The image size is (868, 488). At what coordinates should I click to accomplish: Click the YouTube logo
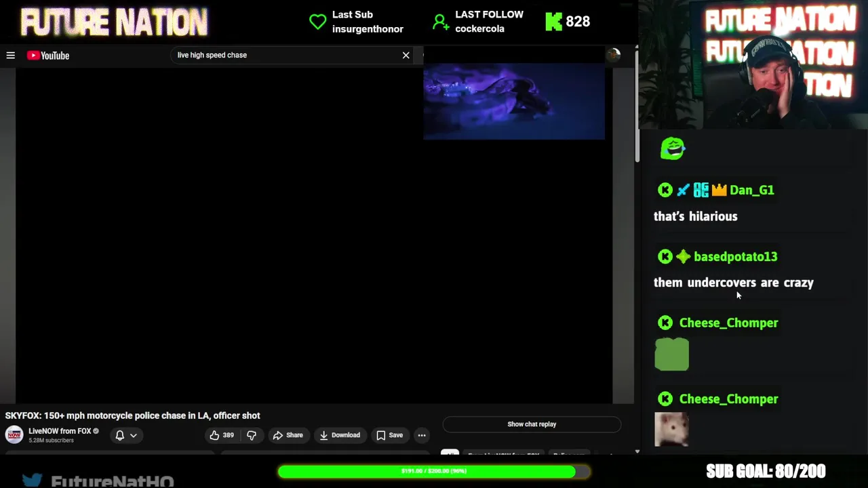(x=48, y=56)
